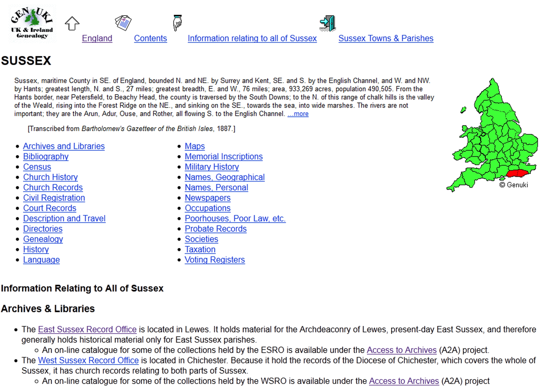544x392 pixels.
Task: Go to Civil Registration
Action: (54, 198)
